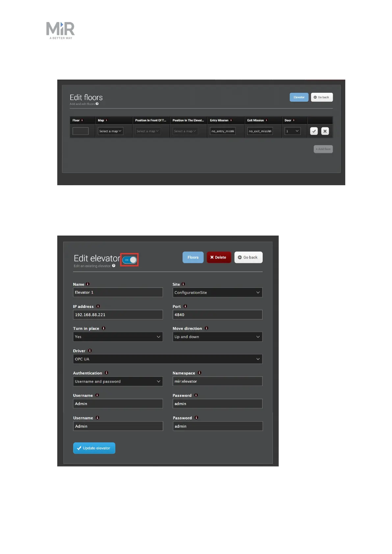392x554 pixels.
Task: Click the info icon next to Authentication
Action: click(106, 373)
